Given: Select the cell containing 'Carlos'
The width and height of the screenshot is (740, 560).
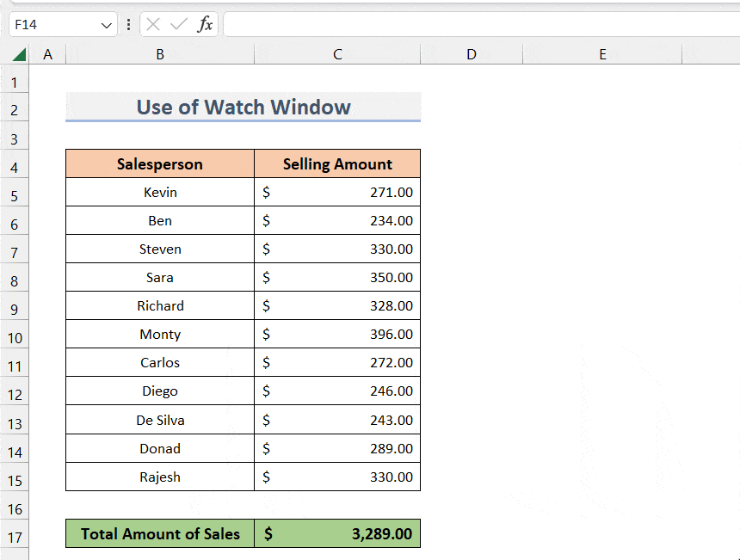Looking at the screenshot, I should point(160,362).
